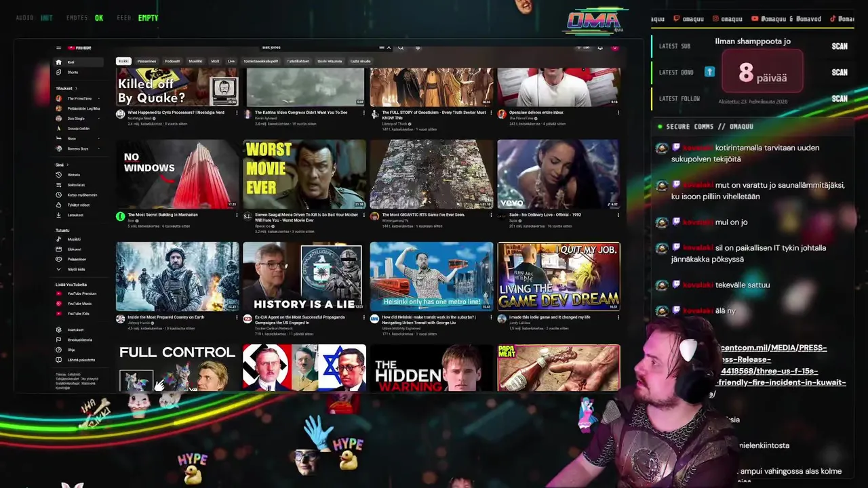Open the notifications bell
This screenshot has width=868, height=488.
600,47
